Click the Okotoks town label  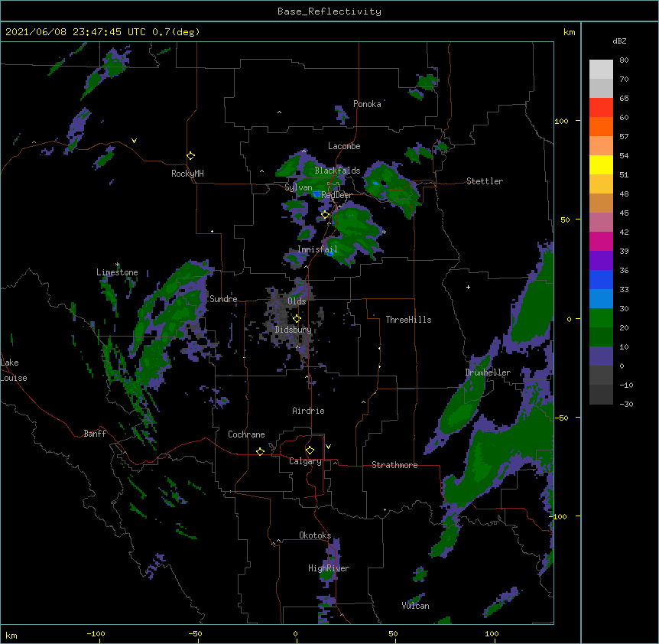point(315,535)
